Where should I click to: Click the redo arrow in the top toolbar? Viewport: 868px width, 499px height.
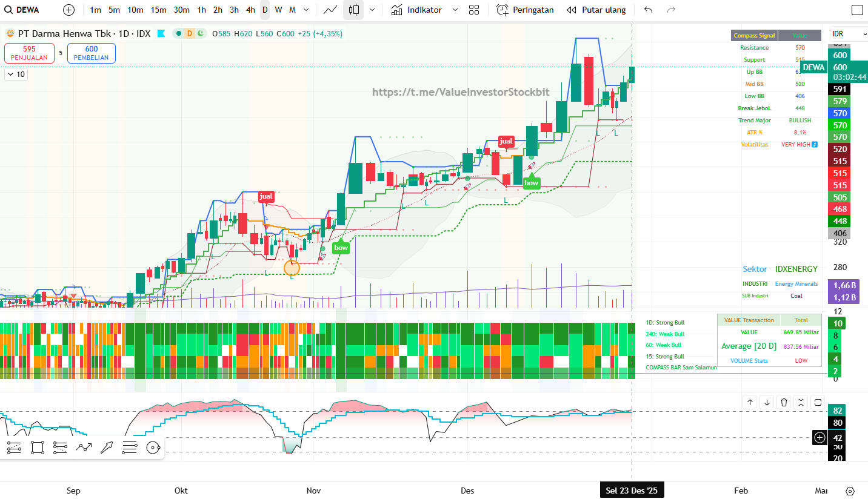tap(671, 10)
